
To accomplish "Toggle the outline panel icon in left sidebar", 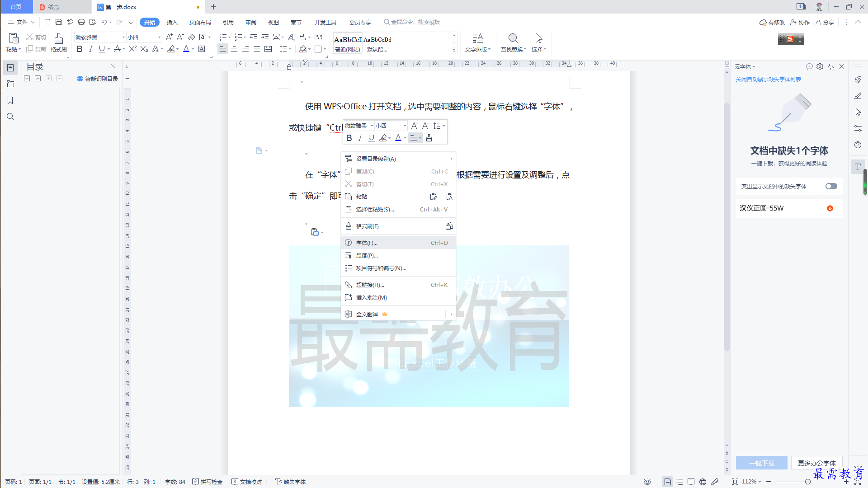I will 10,68.
